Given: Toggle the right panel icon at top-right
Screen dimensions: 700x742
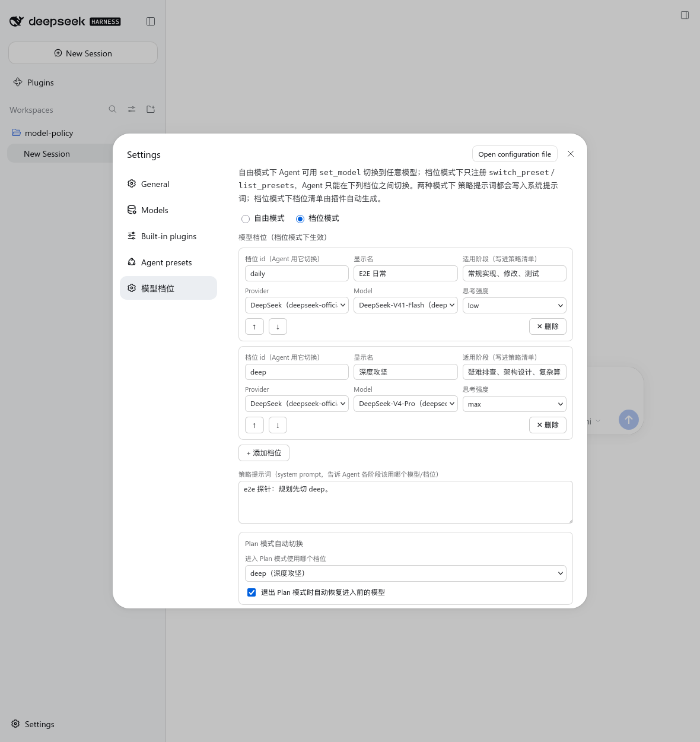Looking at the screenshot, I should click(685, 15).
